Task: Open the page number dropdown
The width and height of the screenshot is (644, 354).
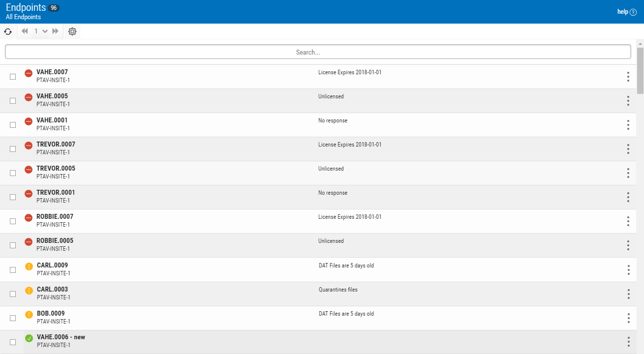Action: 45,31
